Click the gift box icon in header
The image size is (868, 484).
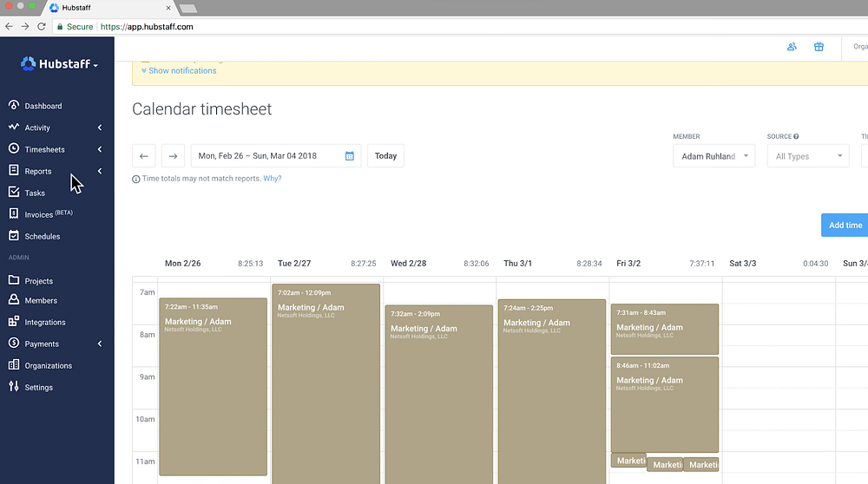tap(819, 47)
